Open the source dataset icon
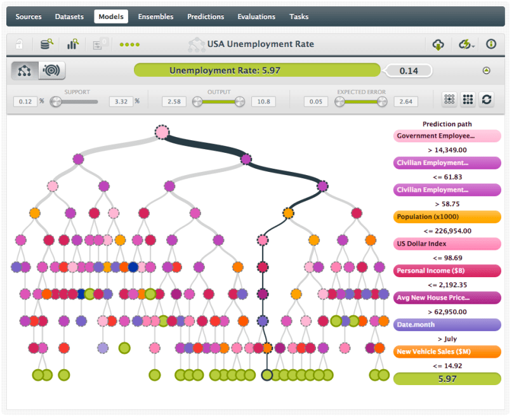 (x=46, y=44)
